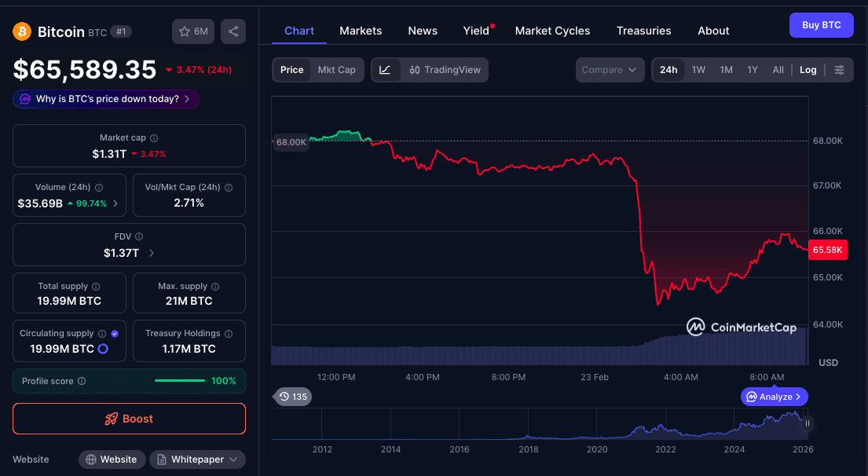Switch chart to Price mode

(291, 70)
